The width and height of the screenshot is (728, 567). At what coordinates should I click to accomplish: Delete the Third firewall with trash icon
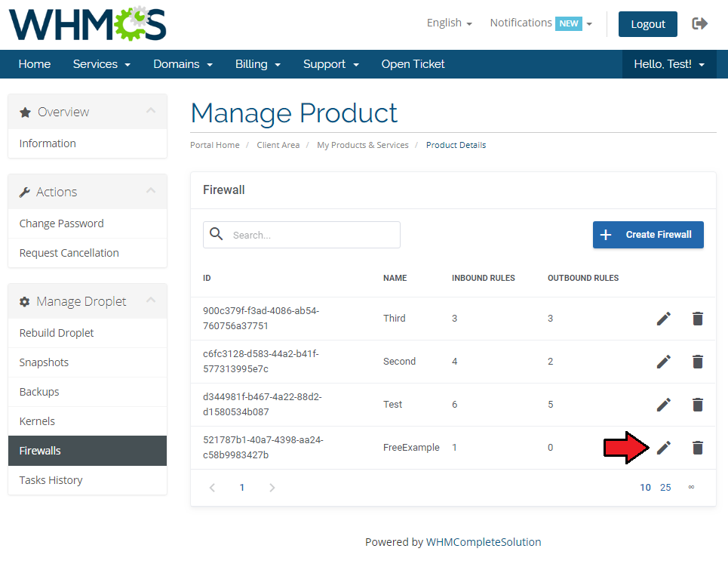697,319
